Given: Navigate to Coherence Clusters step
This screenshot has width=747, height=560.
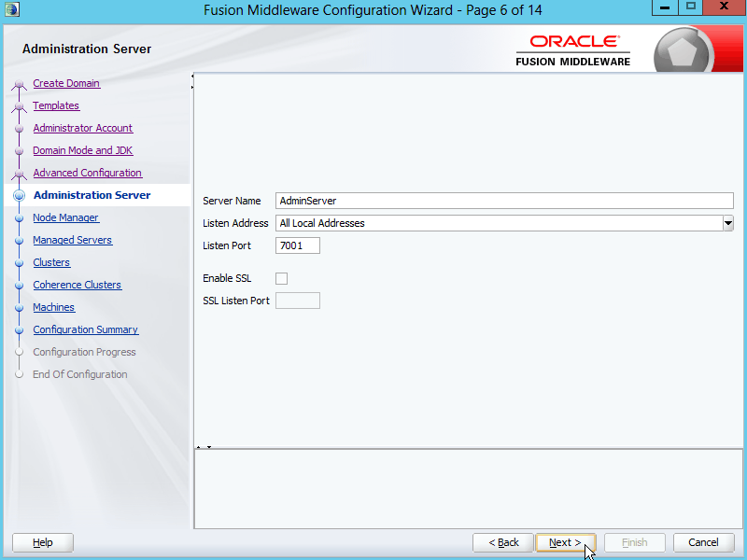Looking at the screenshot, I should tap(77, 285).
